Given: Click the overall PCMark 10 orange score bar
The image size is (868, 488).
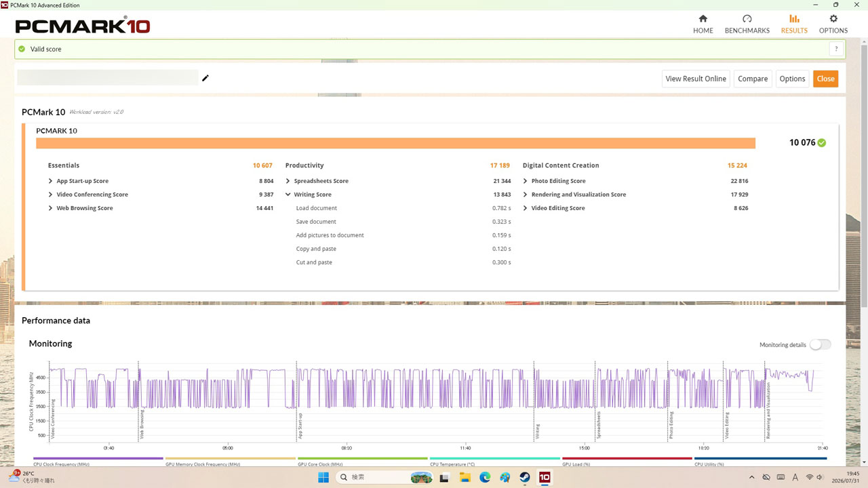Looking at the screenshot, I should pos(395,143).
